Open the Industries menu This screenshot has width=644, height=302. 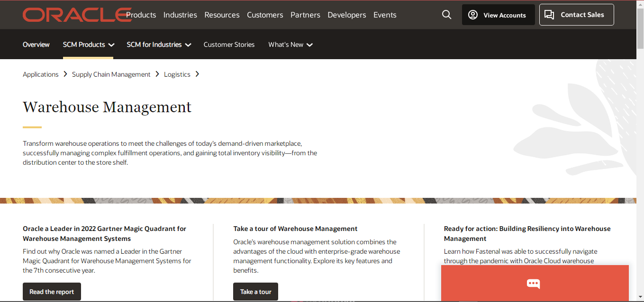(x=180, y=15)
